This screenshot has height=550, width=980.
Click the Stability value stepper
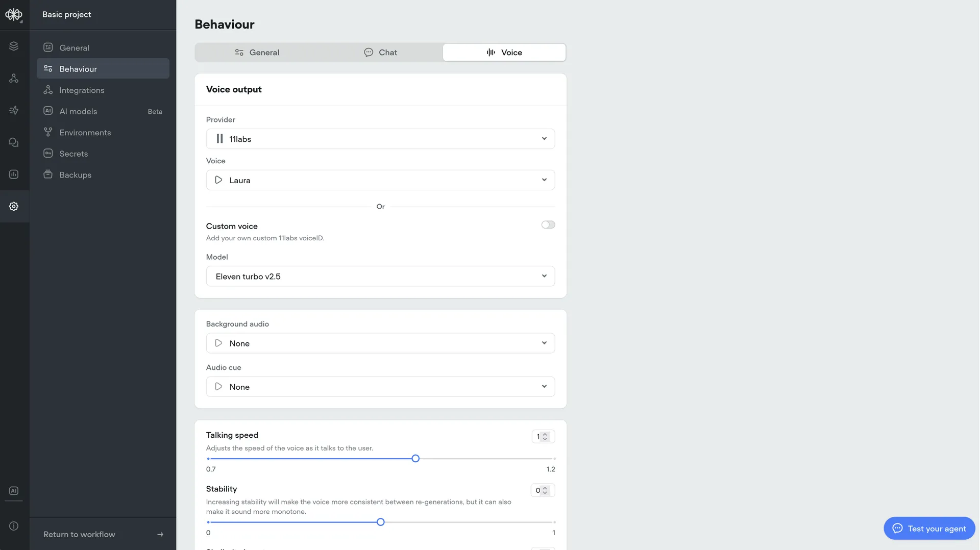[543, 490]
